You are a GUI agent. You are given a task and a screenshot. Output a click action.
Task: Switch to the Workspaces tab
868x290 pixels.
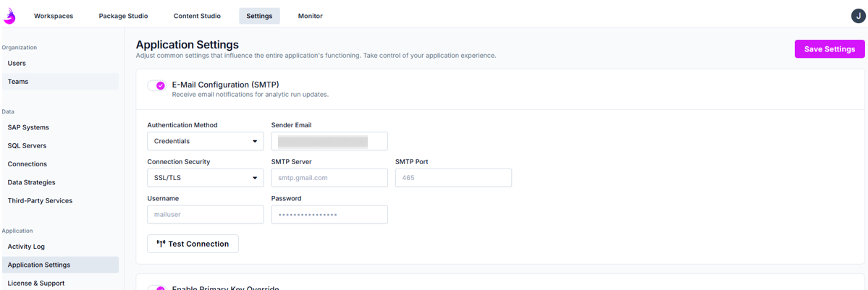pos(54,16)
